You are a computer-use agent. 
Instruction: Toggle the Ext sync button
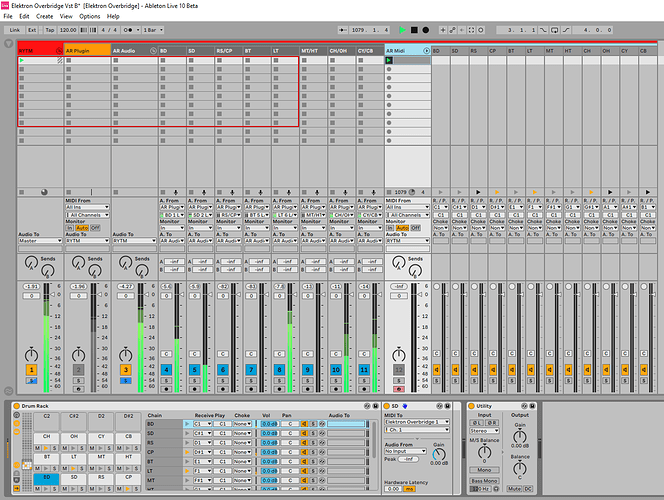pyautogui.click(x=32, y=30)
